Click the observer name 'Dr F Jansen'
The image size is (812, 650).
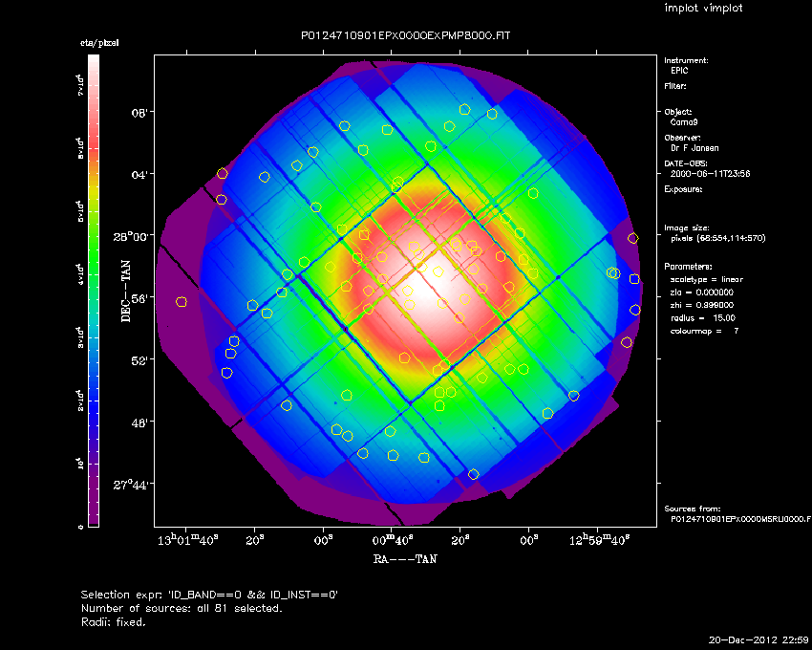[694, 148]
